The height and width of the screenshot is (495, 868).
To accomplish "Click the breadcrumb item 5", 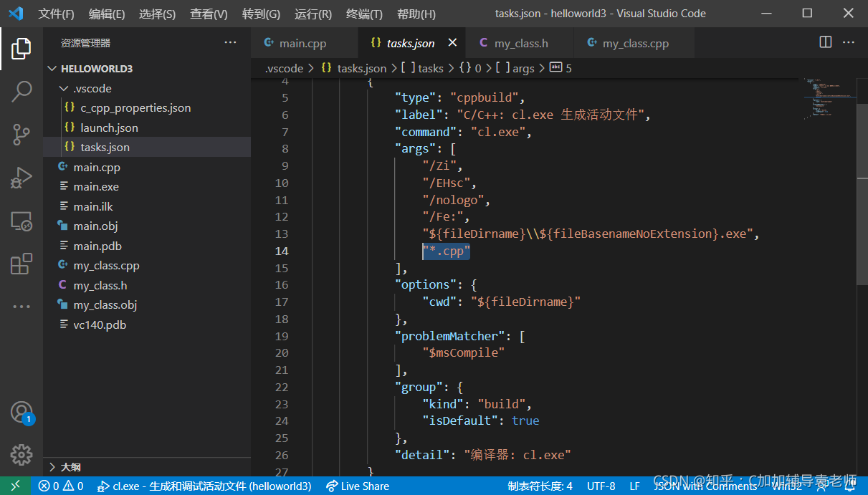I will (561, 68).
